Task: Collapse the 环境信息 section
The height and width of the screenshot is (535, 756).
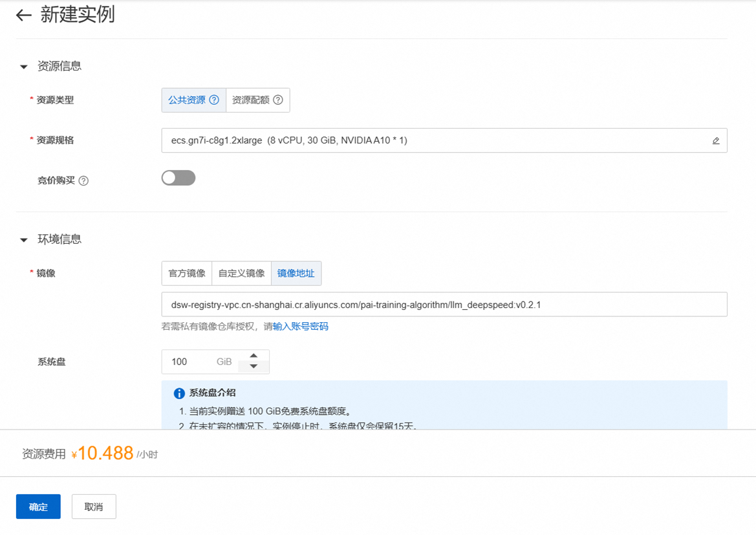Action: tap(23, 239)
